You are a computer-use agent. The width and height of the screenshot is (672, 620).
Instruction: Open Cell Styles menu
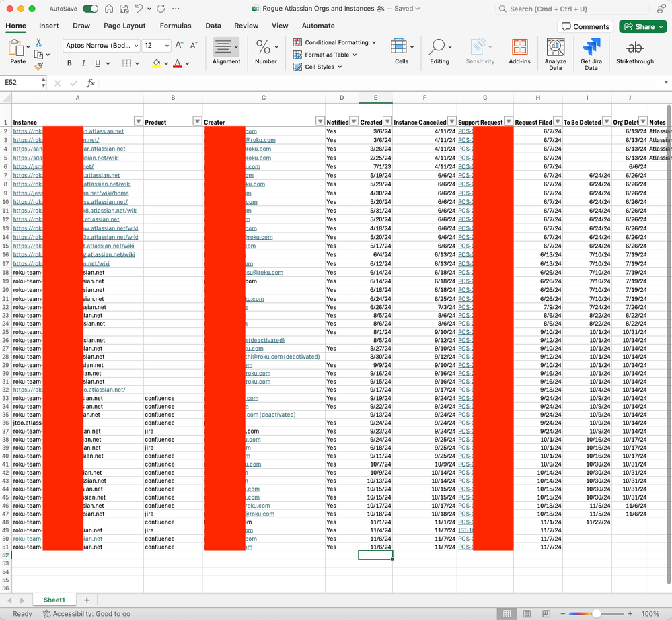point(318,67)
